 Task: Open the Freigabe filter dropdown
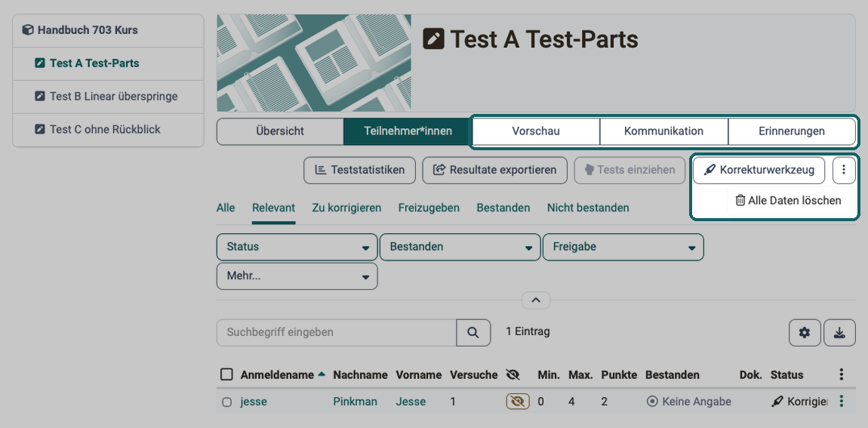tap(623, 247)
